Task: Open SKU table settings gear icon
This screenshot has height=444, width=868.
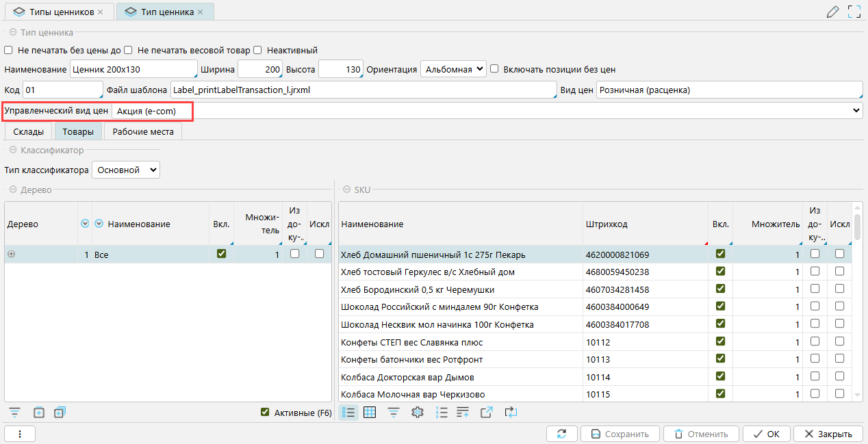Action: (x=417, y=412)
